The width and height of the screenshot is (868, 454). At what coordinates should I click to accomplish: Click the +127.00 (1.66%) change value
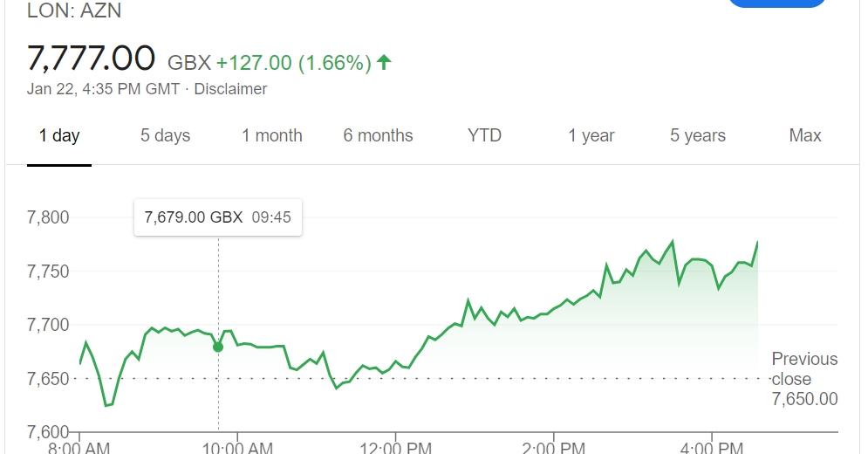293,63
